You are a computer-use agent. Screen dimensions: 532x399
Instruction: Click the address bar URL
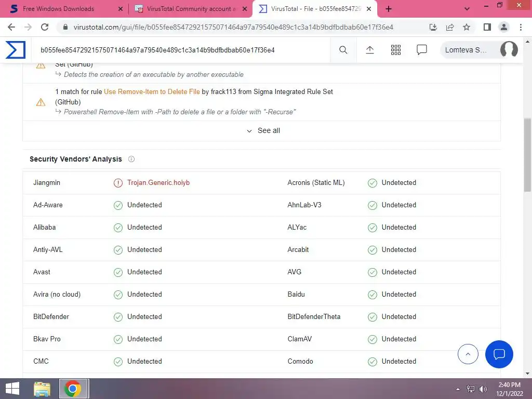233,27
